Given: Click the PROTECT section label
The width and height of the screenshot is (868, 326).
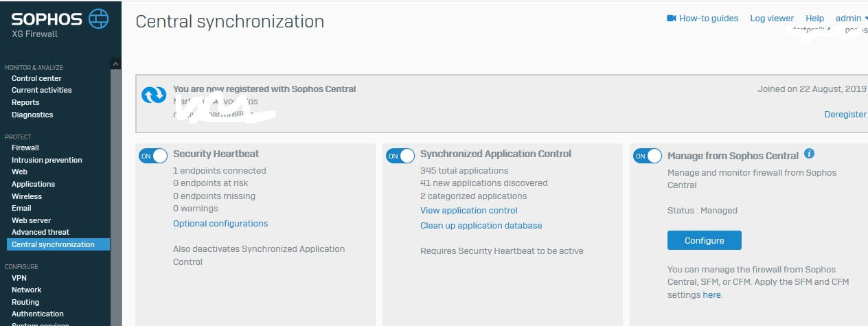Looking at the screenshot, I should 18,137.
